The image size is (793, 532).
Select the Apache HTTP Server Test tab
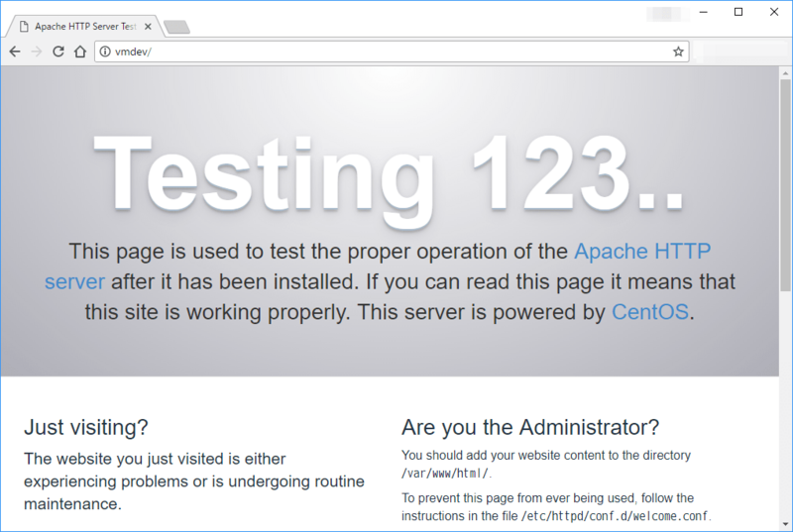(x=84, y=27)
